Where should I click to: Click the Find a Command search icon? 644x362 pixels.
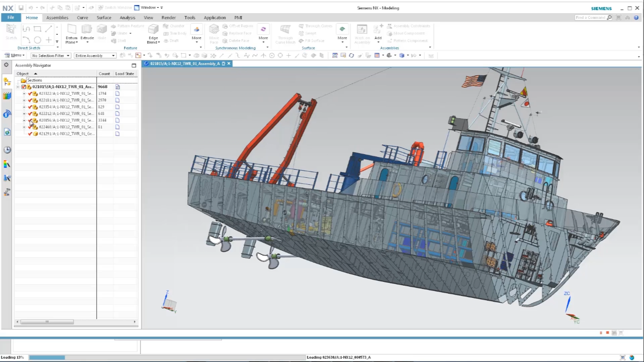610,17
